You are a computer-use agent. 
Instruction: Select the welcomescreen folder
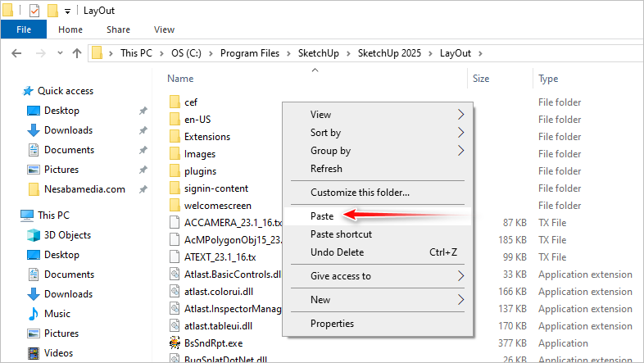tap(218, 206)
